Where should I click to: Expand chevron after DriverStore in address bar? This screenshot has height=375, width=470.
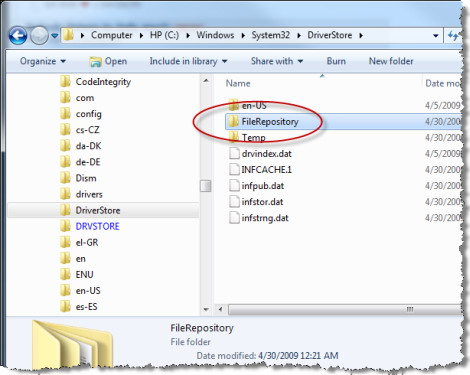coord(361,35)
